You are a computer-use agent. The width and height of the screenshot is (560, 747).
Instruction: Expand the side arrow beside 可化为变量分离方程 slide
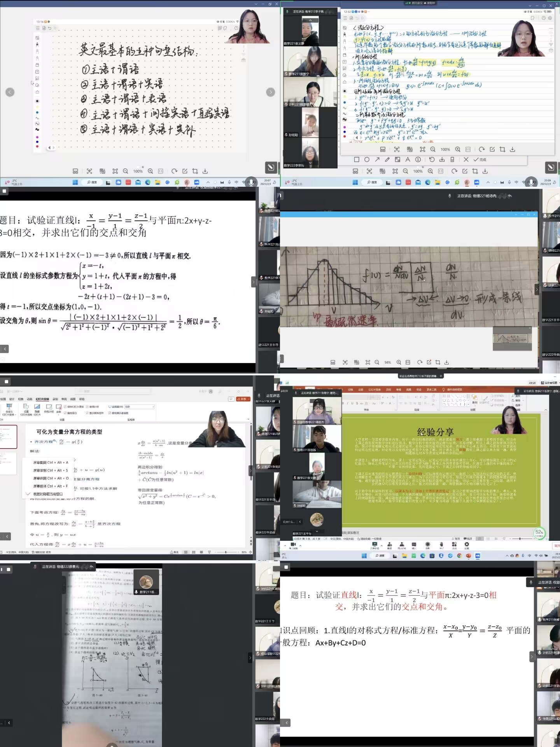(251, 471)
